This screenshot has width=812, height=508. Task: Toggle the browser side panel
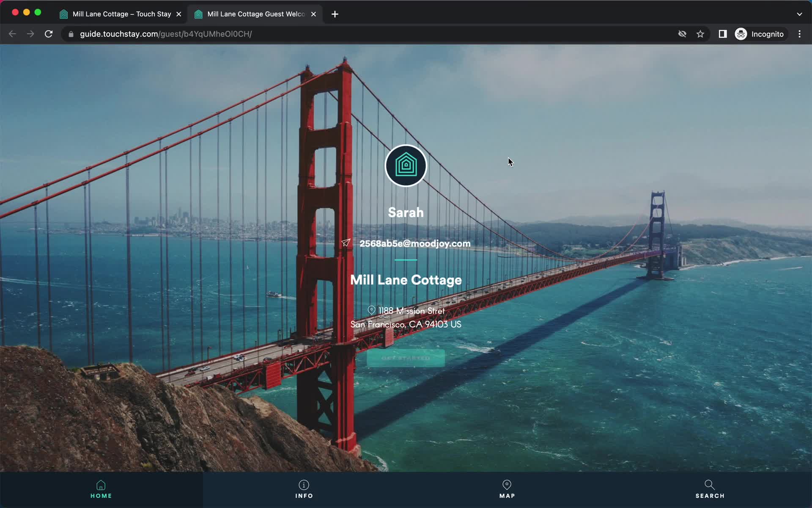pyautogui.click(x=723, y=34)
